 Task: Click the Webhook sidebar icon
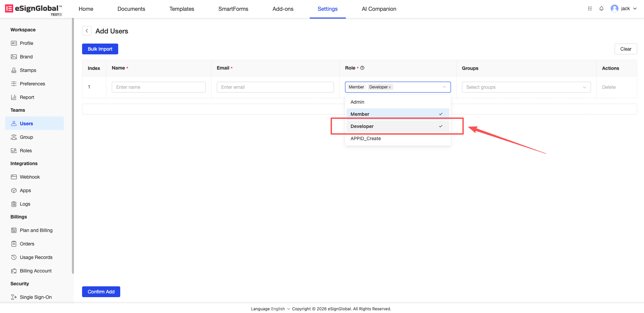tap(14, 177)
